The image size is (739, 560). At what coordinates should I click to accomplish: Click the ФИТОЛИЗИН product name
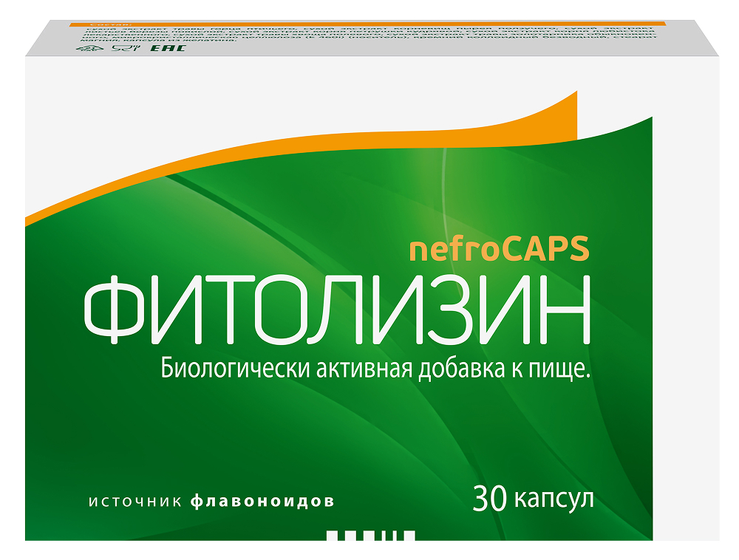pyautogui.click(x=337, y=310)
